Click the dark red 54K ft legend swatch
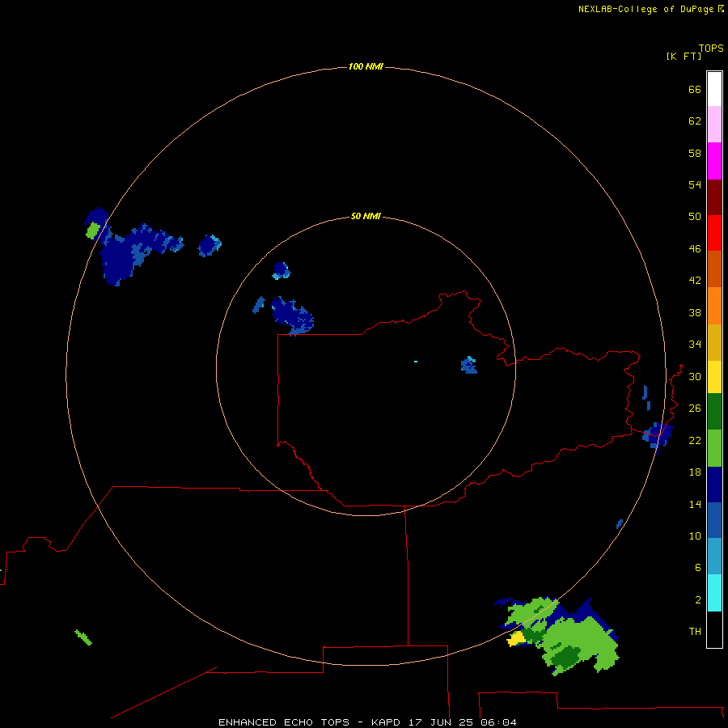 pyautogui.click(x=714, y=197)
